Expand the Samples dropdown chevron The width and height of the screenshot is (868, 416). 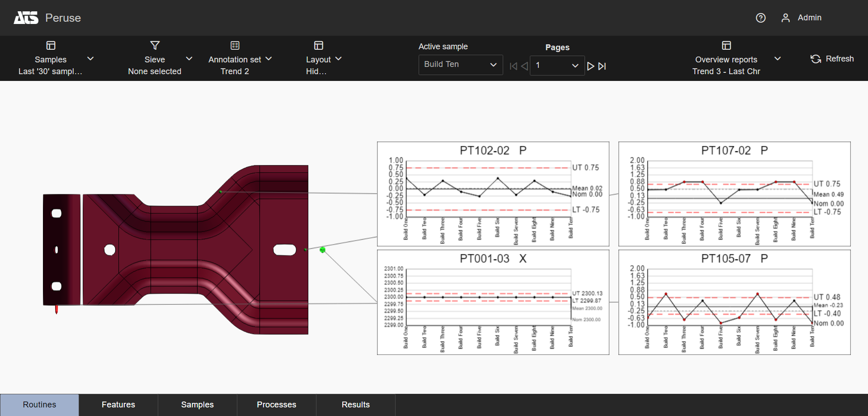90,59
